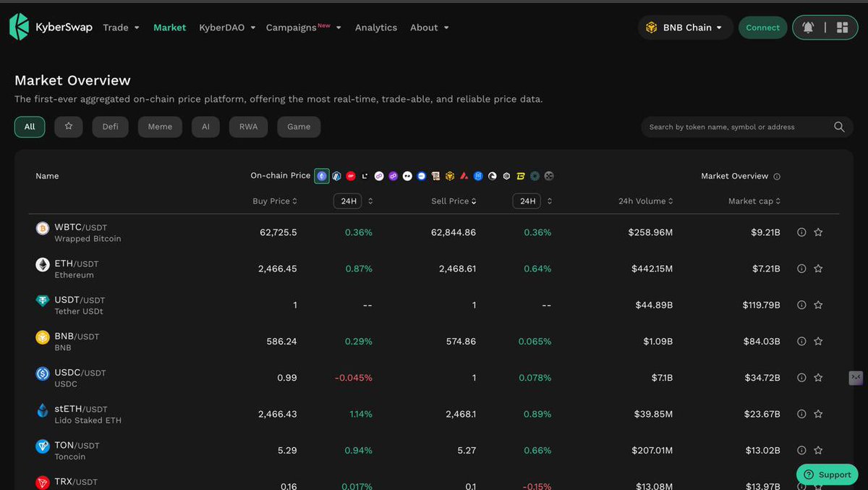Viewport: 868px width, 490px height.
Task: Toggle the favorites star filter
Action: (68, 126)
